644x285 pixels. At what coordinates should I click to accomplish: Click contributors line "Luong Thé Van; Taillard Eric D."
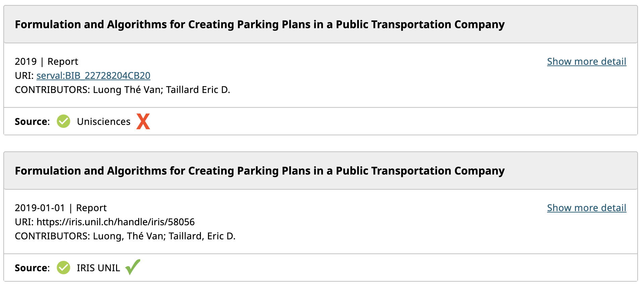pos(122,90)
